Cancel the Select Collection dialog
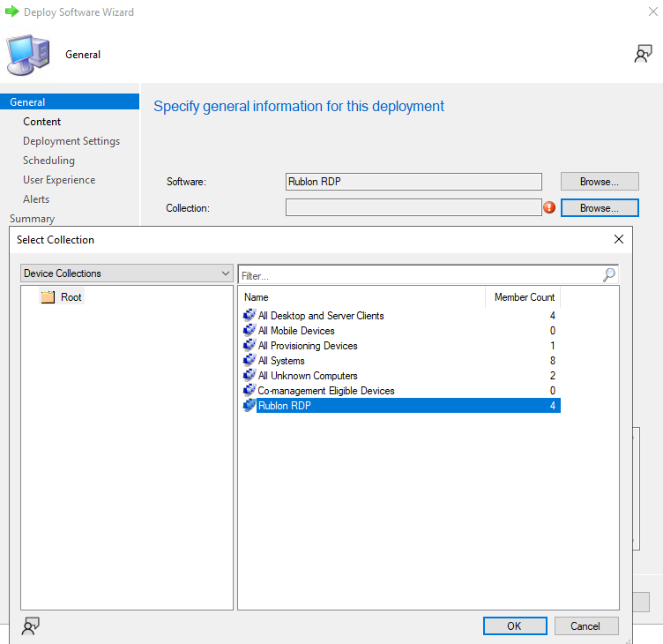The image size is (663, 644). tap(585, 625)
